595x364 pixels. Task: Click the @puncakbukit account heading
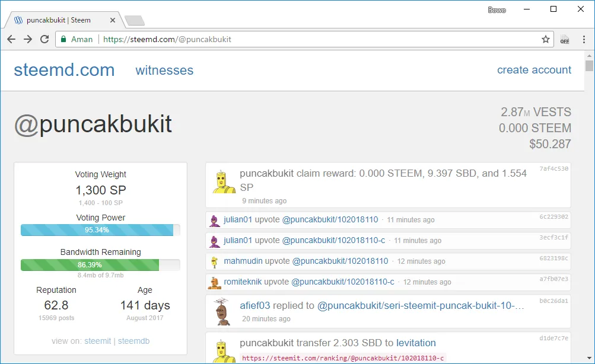pos(93,124)
